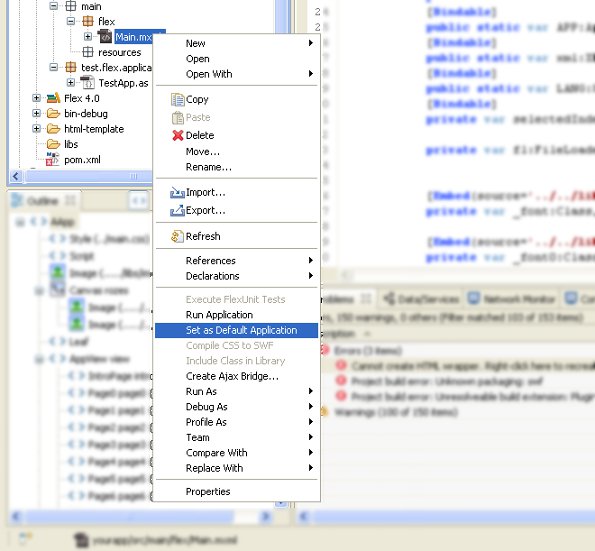The height and width of the screenshot is (551, 595).
Task: Click the main package icon
Action: tap(71, 6)
